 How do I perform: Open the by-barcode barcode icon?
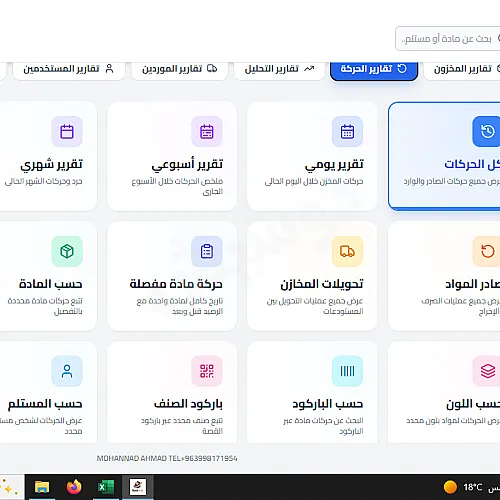pyautogui.click(x=347, y=371)
